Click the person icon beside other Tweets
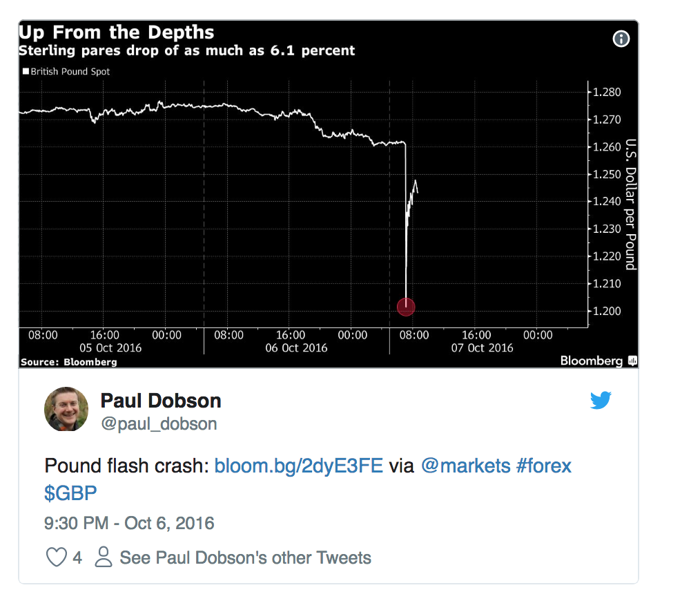 104,557
